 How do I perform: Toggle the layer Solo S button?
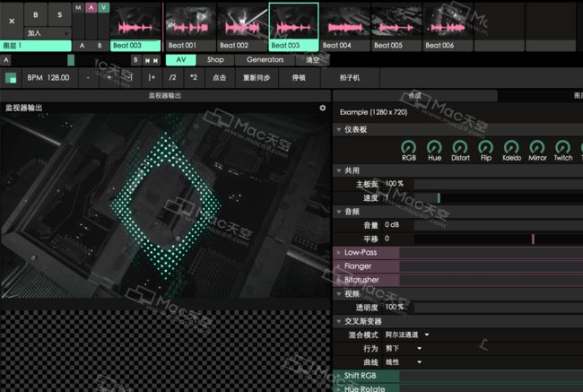(60, 15)
